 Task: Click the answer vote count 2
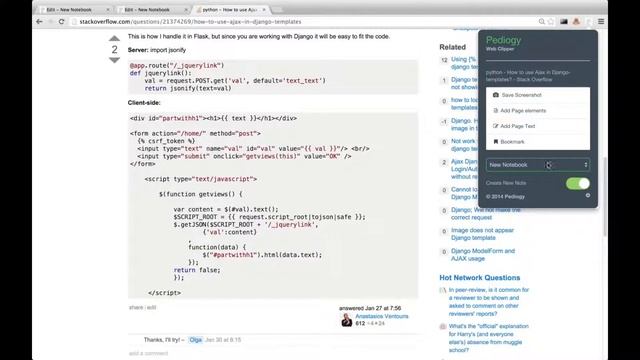114,49
